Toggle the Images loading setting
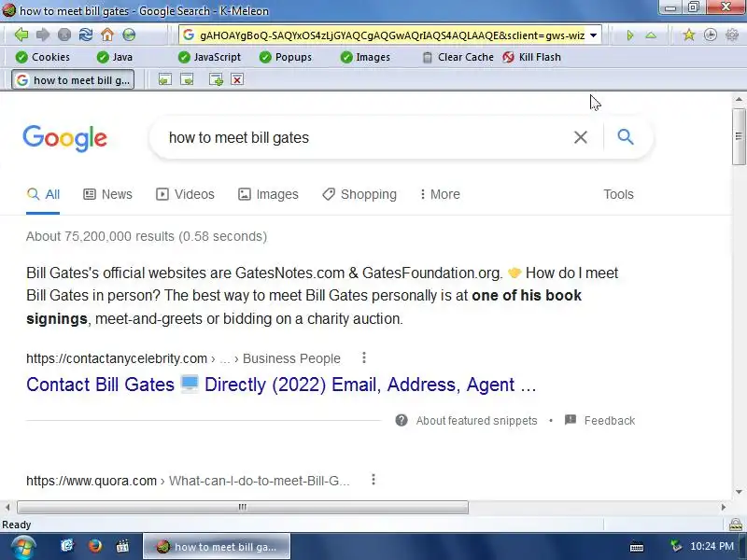Image resolution: width=747 pixels, height=560 pixels. tap(365, 57)
